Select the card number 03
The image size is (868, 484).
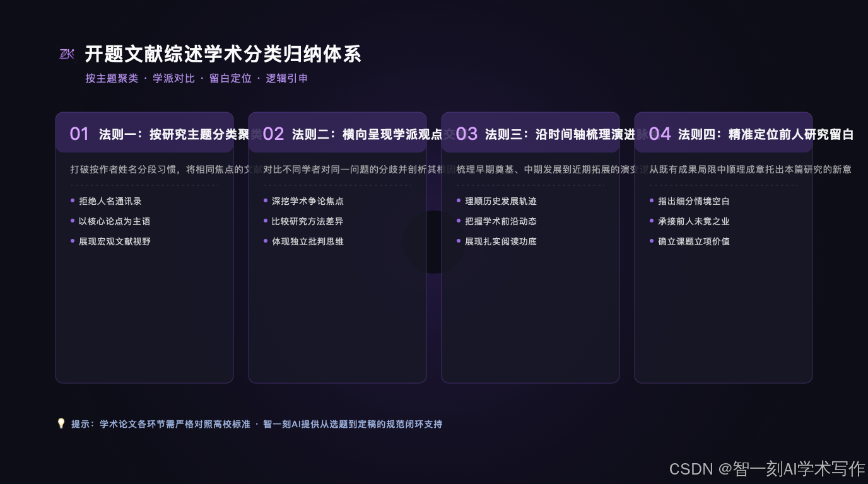466,134
